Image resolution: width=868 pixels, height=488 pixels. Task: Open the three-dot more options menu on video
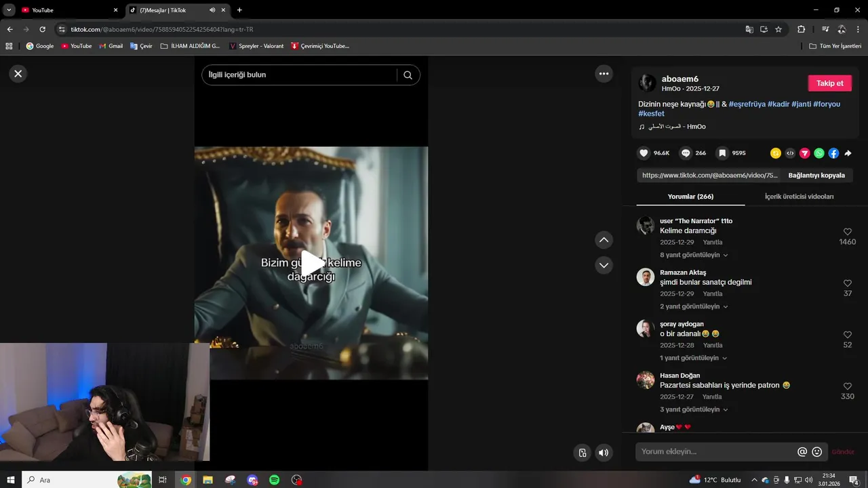tap(604, 73)
